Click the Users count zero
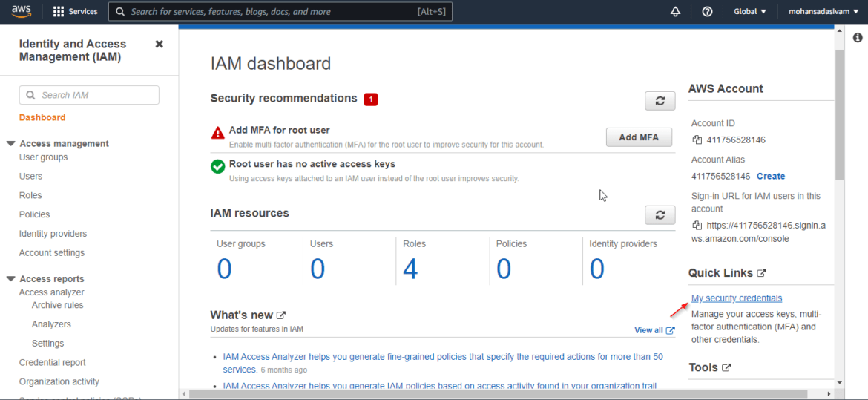This screenshot has height=400, width=868. point(318,269)
